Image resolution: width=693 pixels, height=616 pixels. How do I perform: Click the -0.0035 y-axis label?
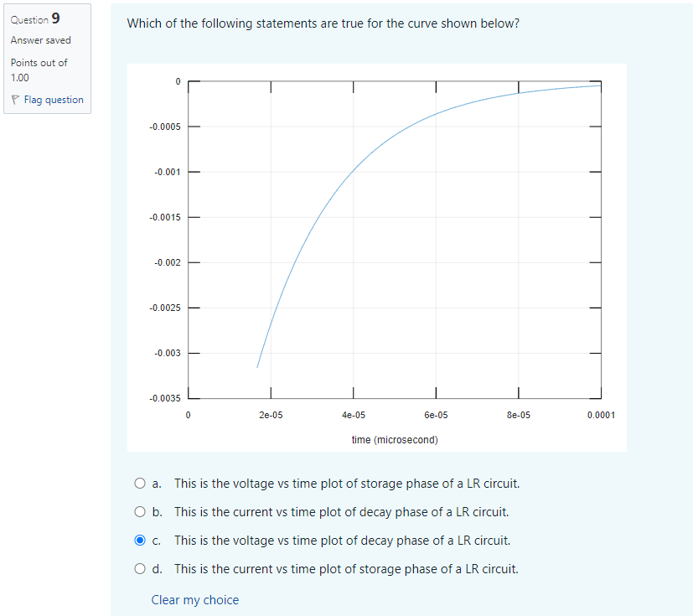pos(166,397)
